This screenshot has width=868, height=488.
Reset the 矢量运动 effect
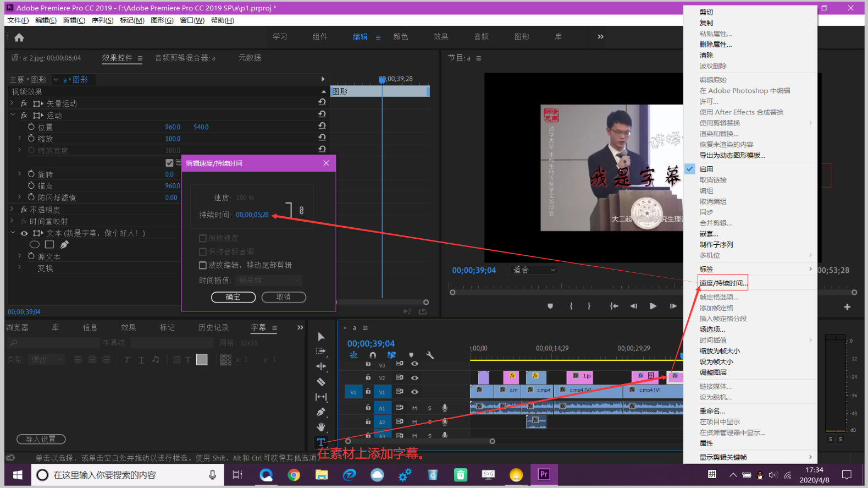coord(322,102)
